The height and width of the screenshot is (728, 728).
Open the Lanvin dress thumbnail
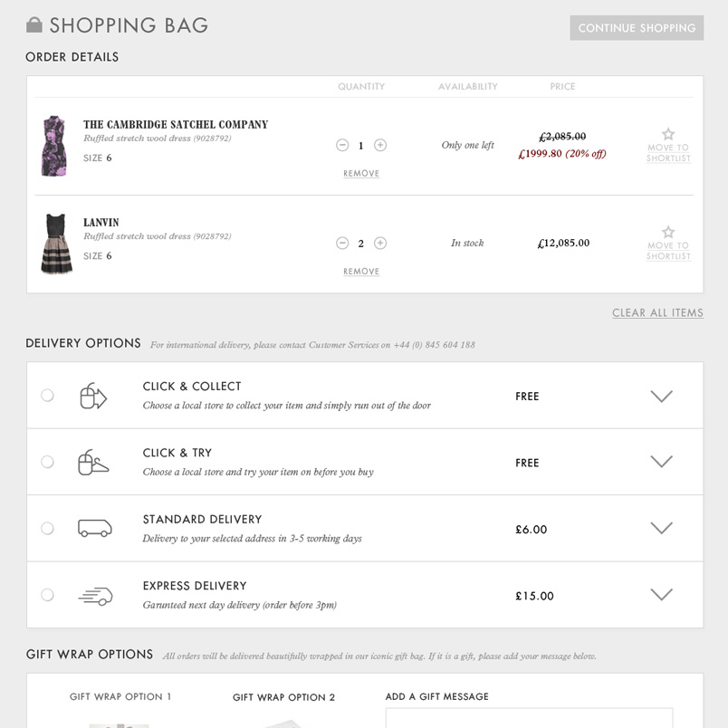[x=56, y=244]
